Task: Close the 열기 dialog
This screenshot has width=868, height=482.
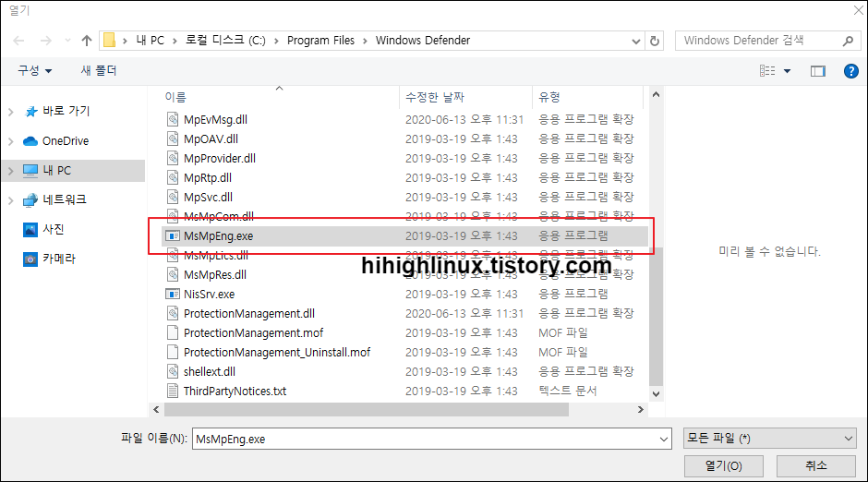Action: click(858, 10)
